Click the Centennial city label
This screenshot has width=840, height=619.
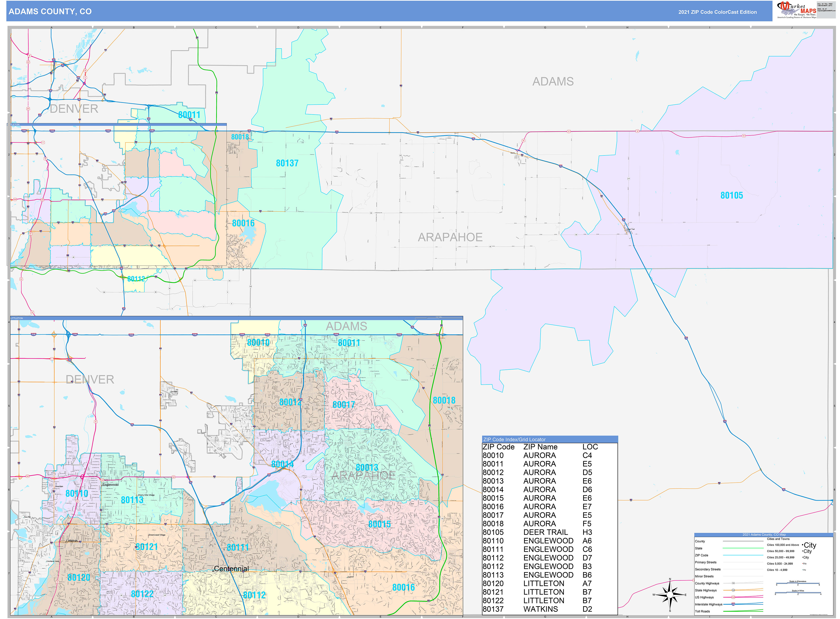coord(231,569)
